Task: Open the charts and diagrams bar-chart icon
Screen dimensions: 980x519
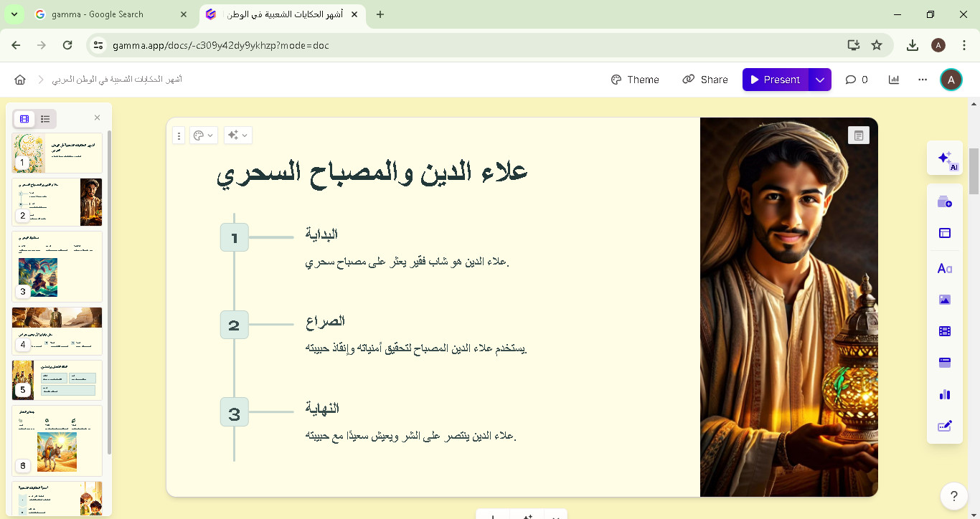Action: [x=944, y=394]
